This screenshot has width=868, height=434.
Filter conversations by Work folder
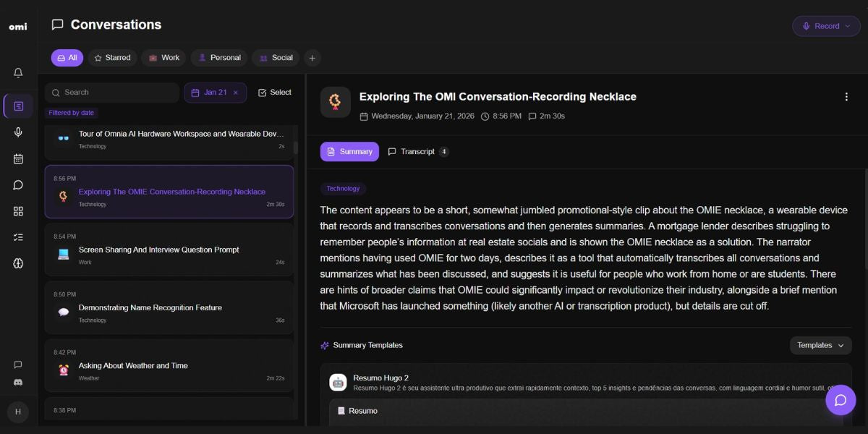[x=163, y=58]
